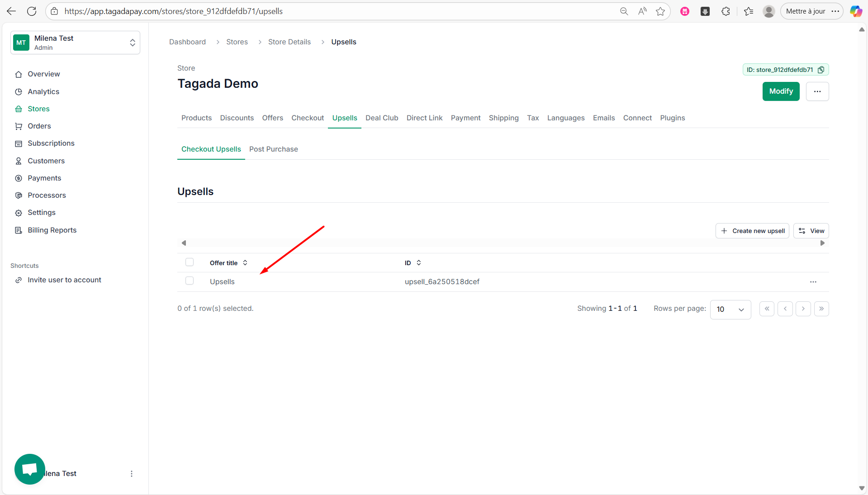Sort by Offer title column
868x495 pixels.
228,263
